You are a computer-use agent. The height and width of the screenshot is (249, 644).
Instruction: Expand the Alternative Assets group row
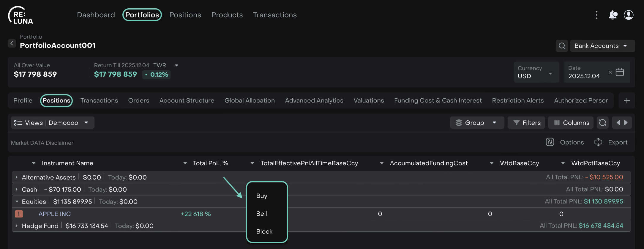[17, 177]
